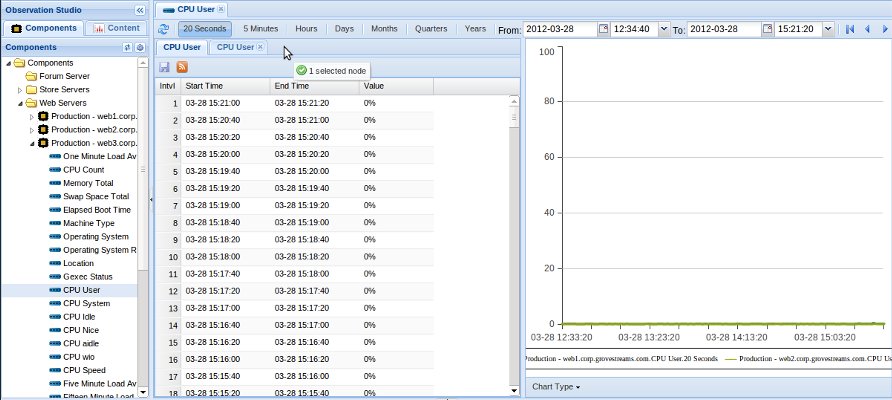Click the refresh icon beside 20 Seconds
The height and width of the screenshot is (400, 892).
pyautogui.click(x=164, y=29)
